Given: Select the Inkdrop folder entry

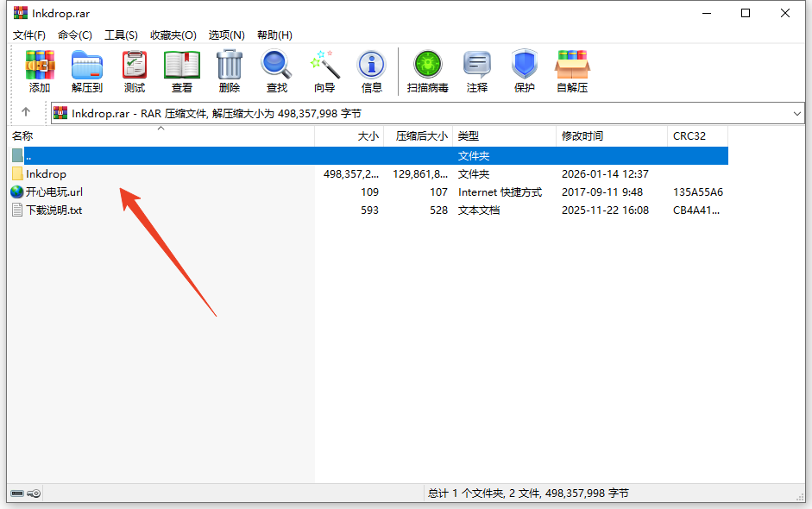Looking at the screenshot, I should 46,174.
